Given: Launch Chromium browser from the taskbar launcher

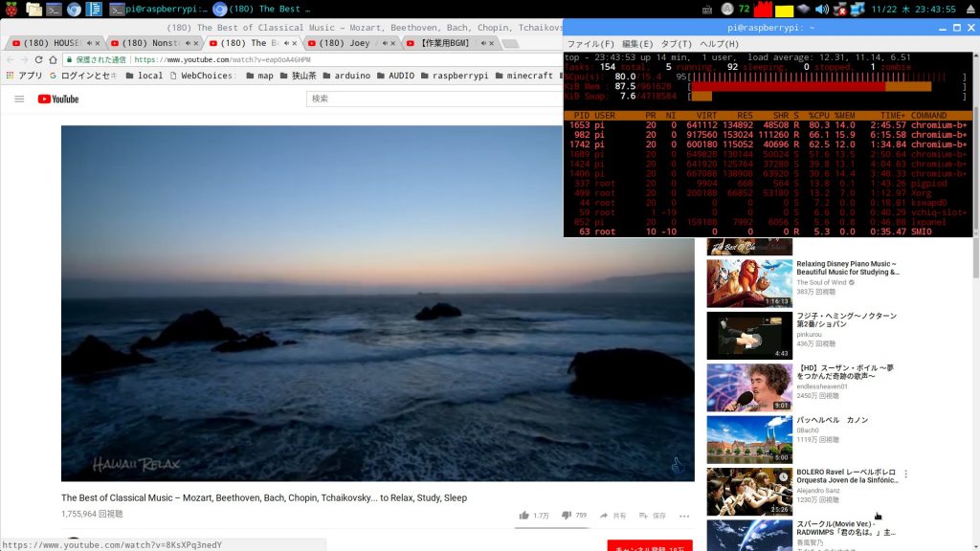Looking at the screenshot, I should pyautogui.click(x=75, y=9).
